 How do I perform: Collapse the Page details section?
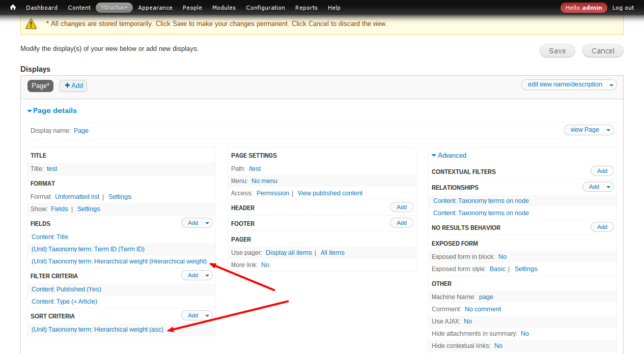[52, 110]
